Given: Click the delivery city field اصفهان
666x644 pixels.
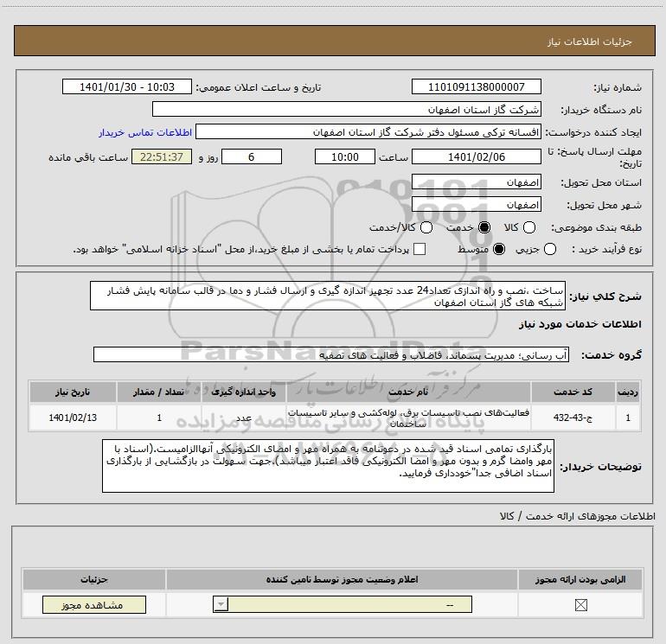Looking at the screenshot, I should pyautogui.click(x=476, y=205).
